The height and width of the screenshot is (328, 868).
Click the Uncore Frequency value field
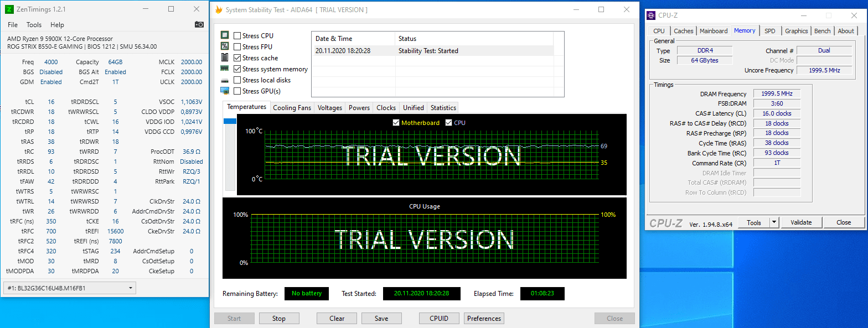[x=824, y=70]
